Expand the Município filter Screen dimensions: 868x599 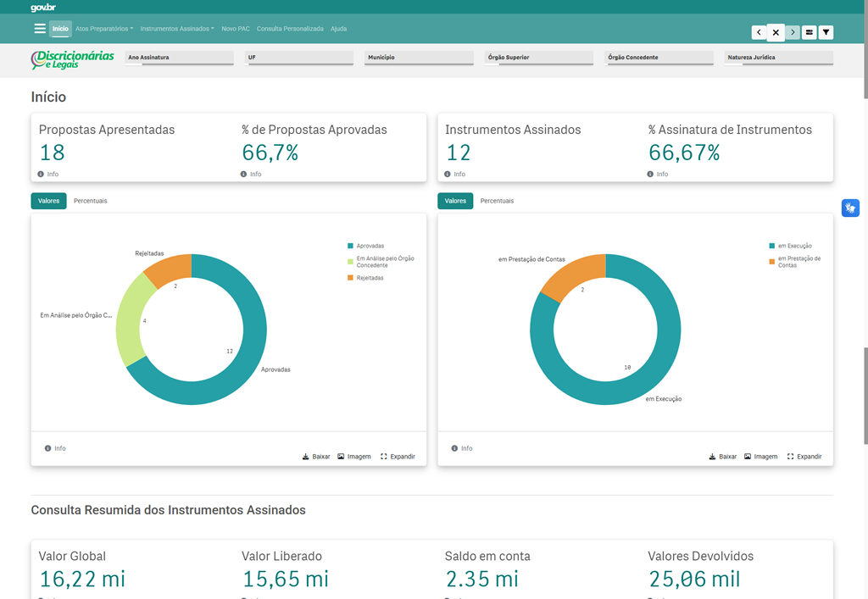tap(419, 58)
